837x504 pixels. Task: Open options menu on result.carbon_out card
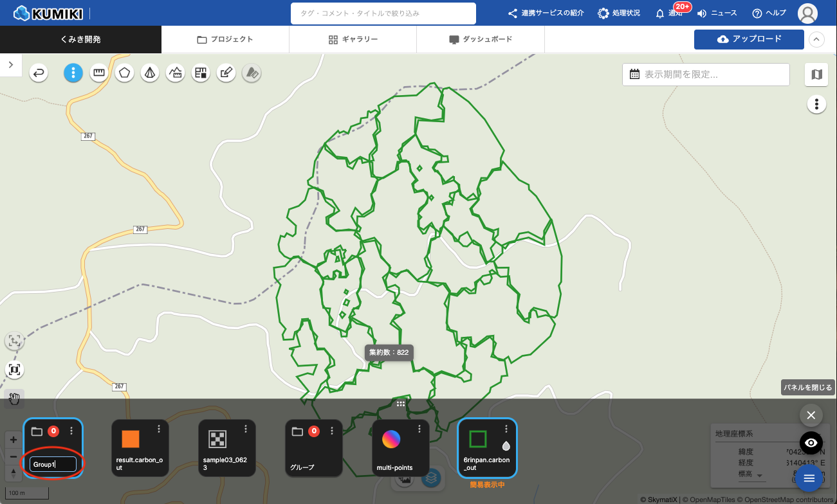coord(159,429)
